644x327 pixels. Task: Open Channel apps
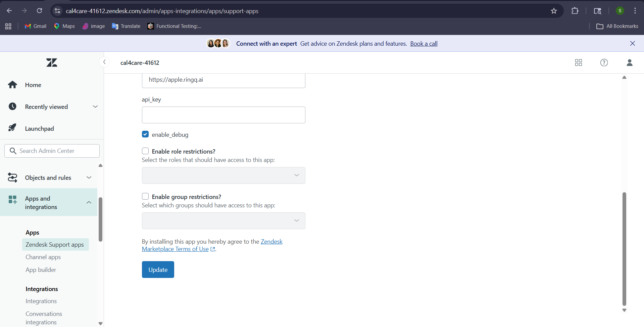click(x=43, y=257)
